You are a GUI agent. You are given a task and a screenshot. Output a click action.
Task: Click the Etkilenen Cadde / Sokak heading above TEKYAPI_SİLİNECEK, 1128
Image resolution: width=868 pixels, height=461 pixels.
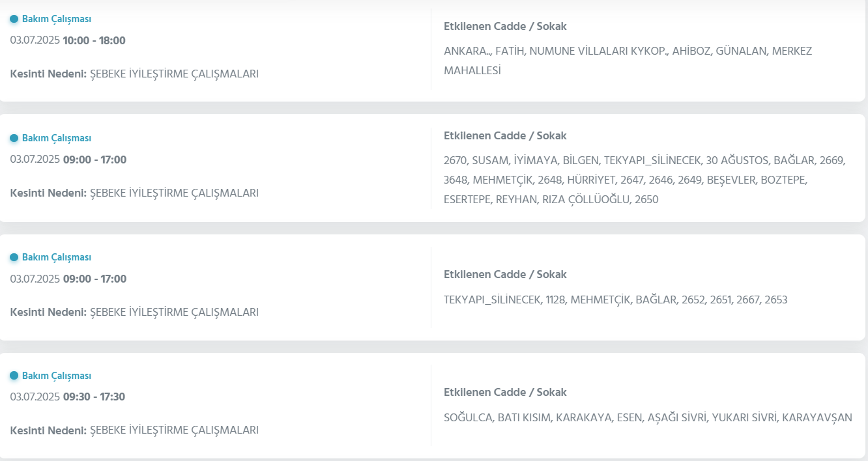pos(505,275)
